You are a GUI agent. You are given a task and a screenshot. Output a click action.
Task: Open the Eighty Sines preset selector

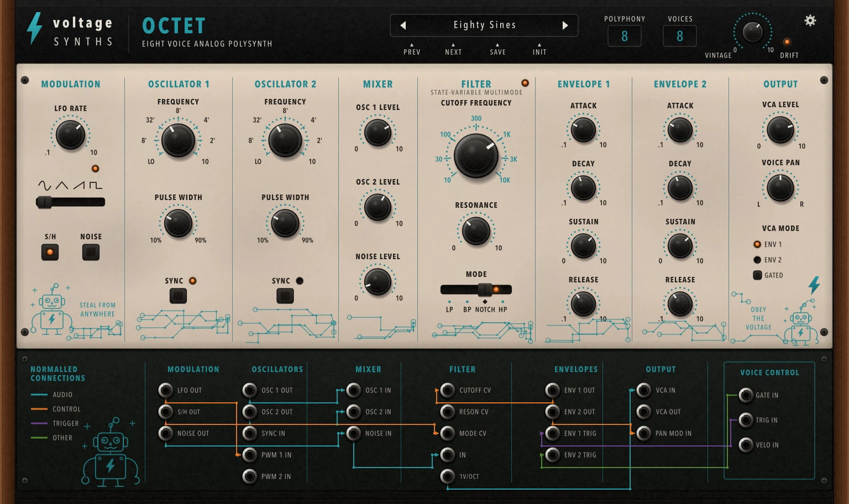click(484, 25)
